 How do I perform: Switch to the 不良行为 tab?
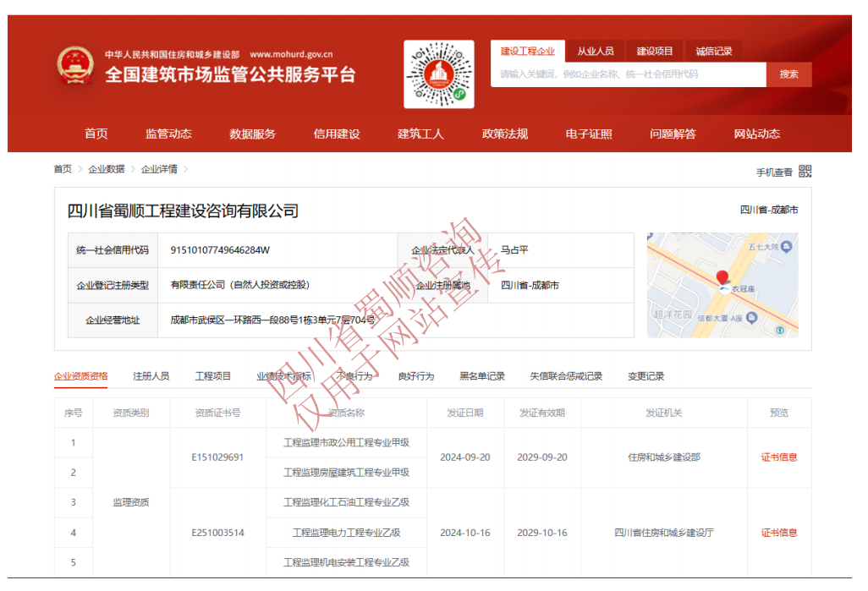pos(354,376)
